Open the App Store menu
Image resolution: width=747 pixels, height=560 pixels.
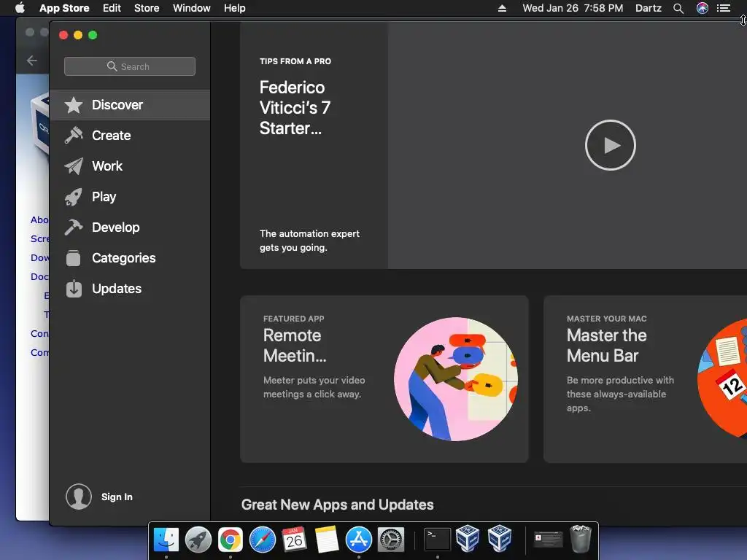point(64,8)
